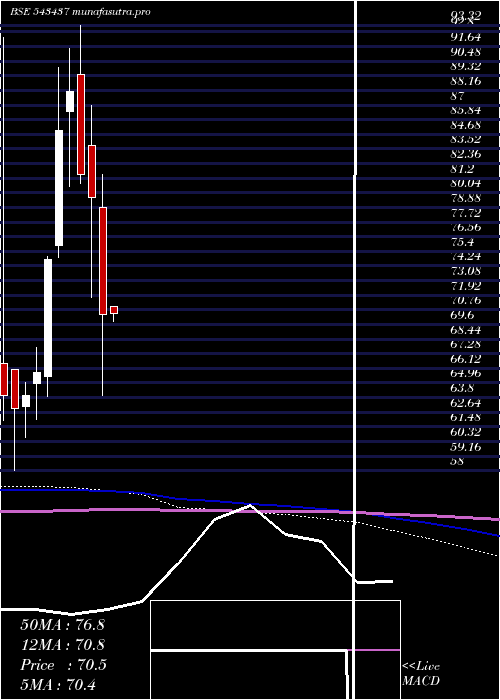The height and width of the screenshot is (700, 500).
Task: Click the 81.2 price axis label
Action: pos(462,169)
